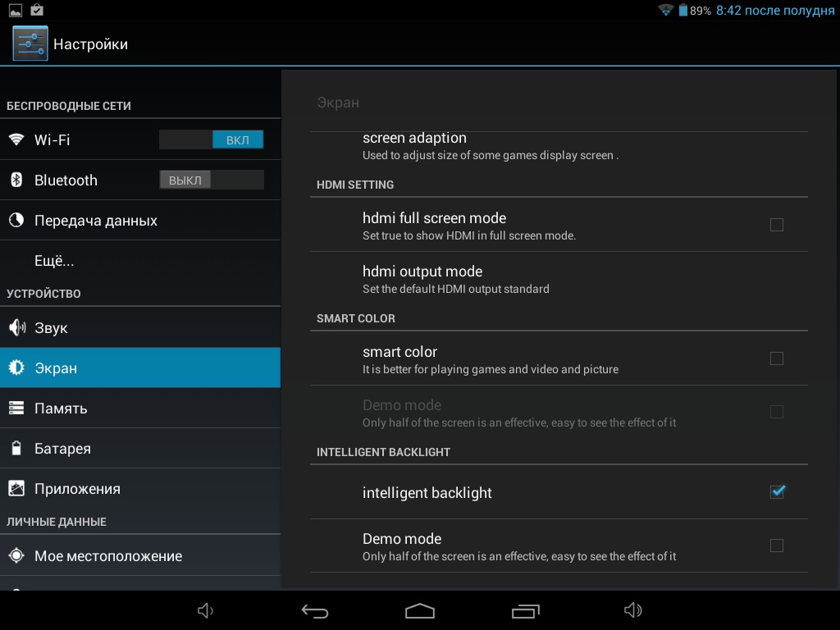Check the smart color checkbox
The image size is (840, 630).
coord(776,358)
